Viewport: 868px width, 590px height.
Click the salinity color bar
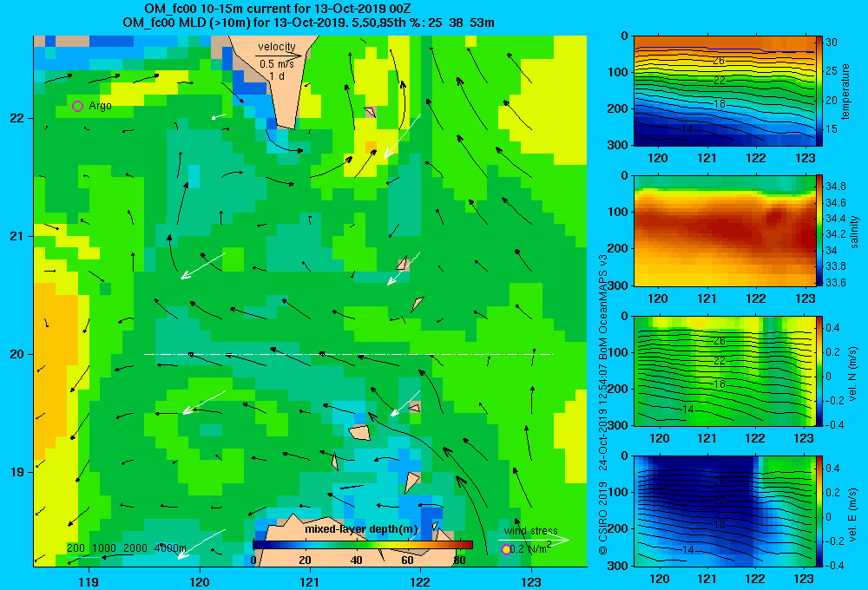[819, 231]
